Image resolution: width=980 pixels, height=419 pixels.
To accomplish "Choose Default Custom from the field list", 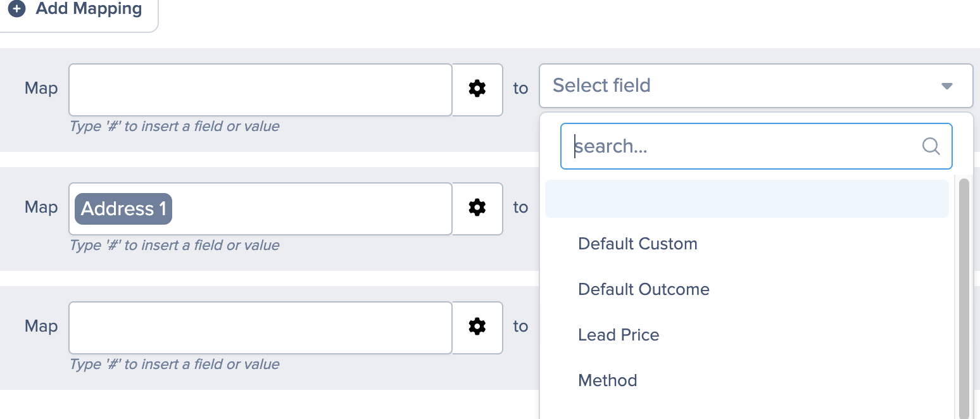I will click(638, 244).
